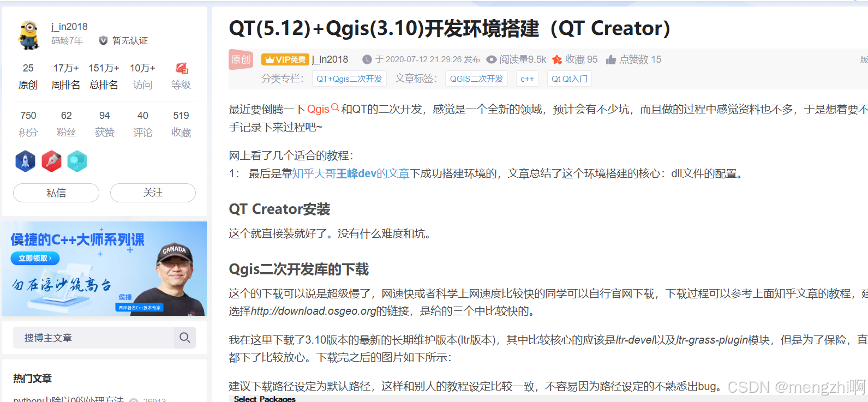Click the star 收藏 icon
This screenshot has height=402, width=868.
[557, 59]
